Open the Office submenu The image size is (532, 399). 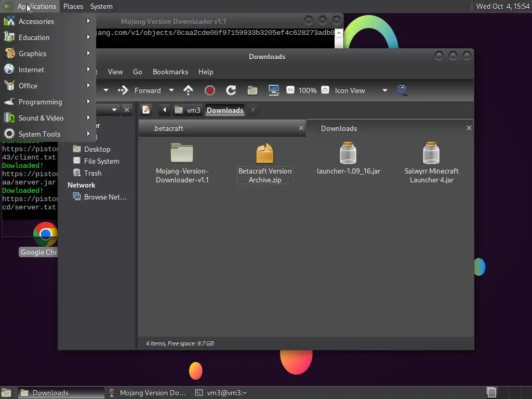[48, 86]
